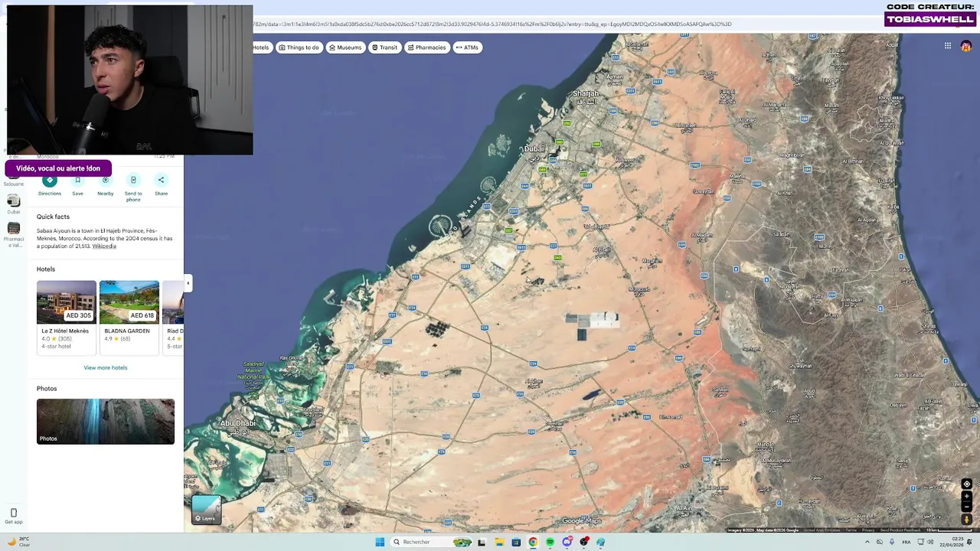
Task: Click the Send to phone icon
Action: [x=133, y=181]
